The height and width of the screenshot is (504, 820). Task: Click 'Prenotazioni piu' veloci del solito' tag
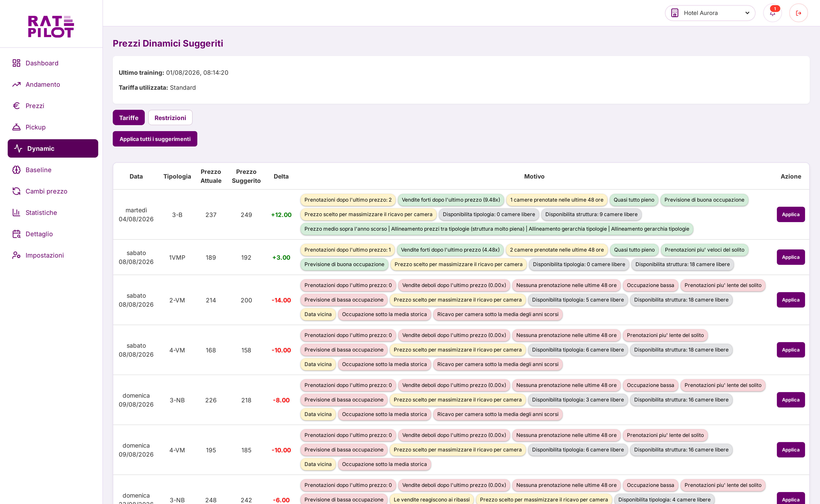point(704,250)
